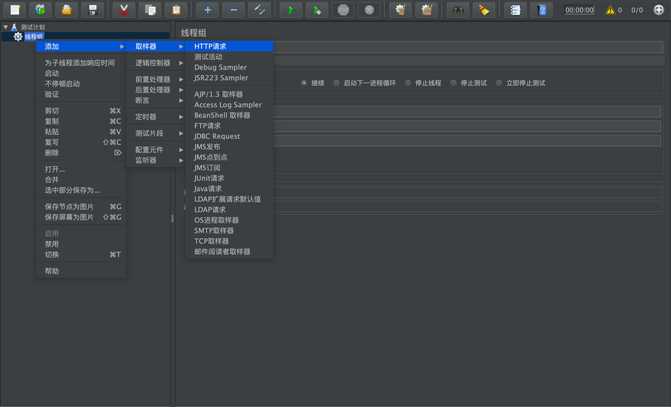Expand the 测试片段 submenu
The width and height of the screenshot is (671, 407).
click(157, 134)
